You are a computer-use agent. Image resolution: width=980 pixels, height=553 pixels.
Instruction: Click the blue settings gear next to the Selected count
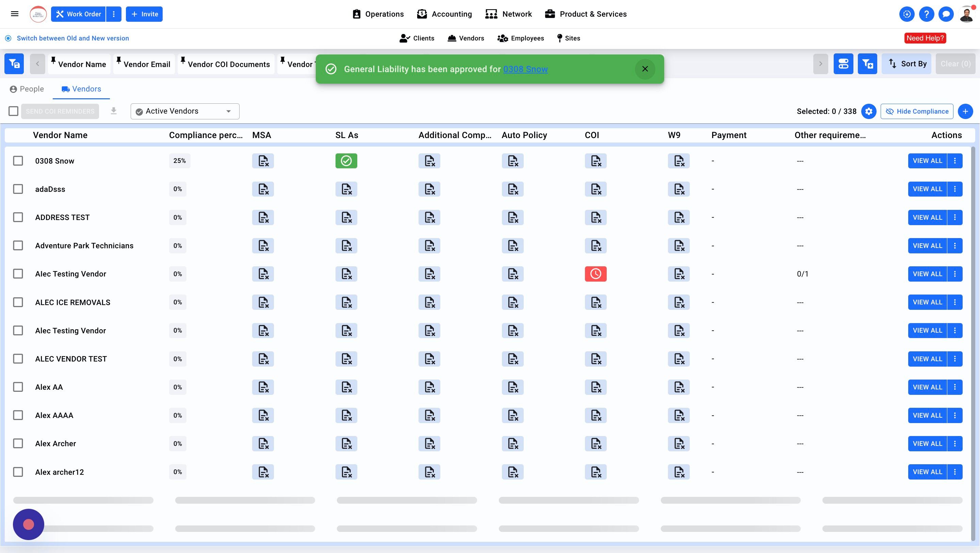(x=868, y=111)
